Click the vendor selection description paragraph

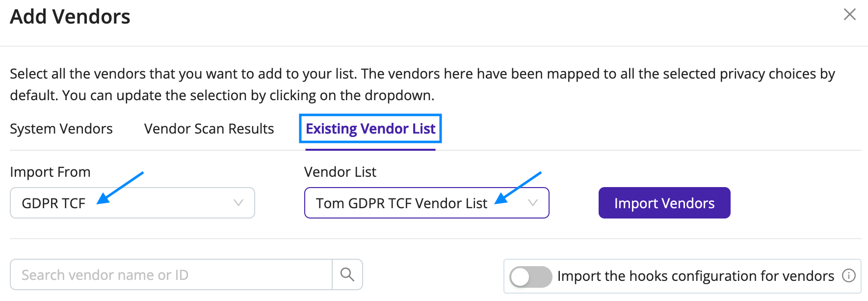tap(422, 84)
